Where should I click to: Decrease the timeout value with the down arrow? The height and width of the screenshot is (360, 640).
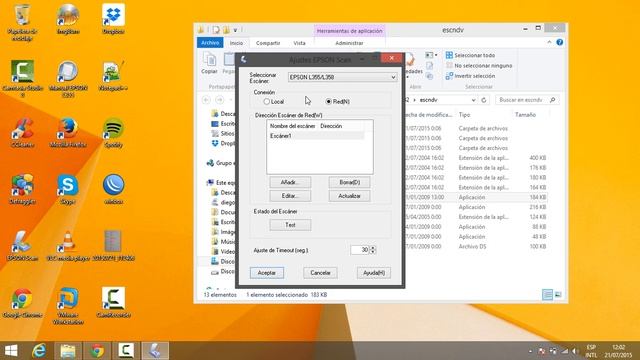(373, 252)
